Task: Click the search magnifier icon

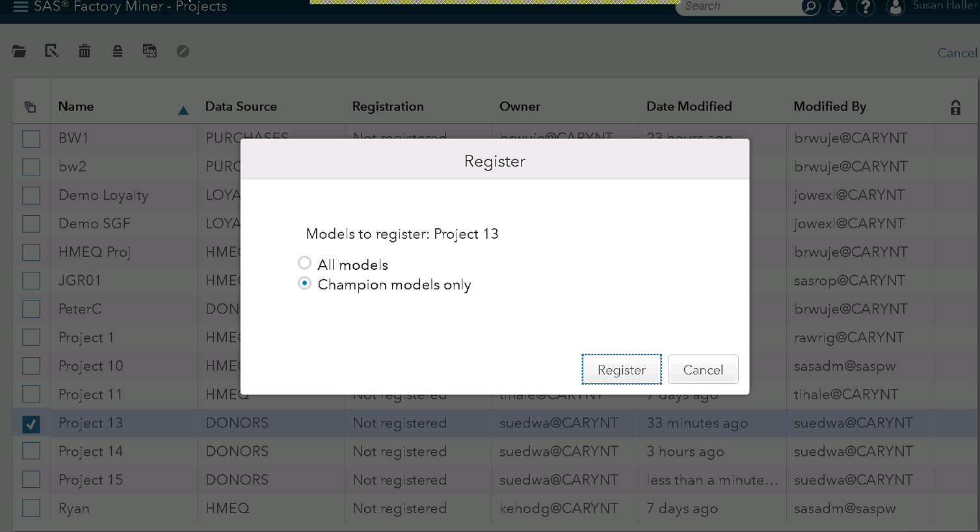Action: [810, 7]
